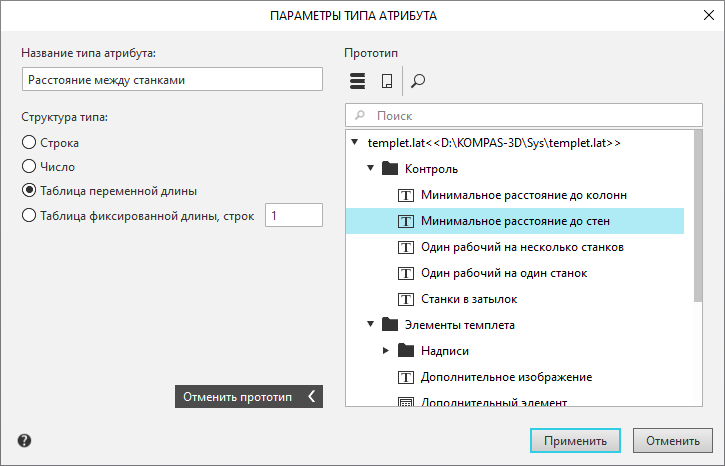Choose Таблица фиксированной длины option
The height and width of the screenshot is (466, 725).
30,215
